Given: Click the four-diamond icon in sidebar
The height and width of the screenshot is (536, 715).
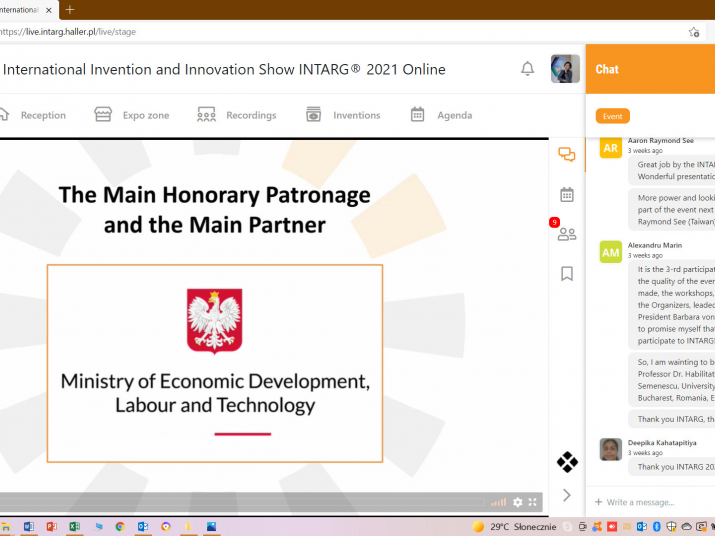Looking at the screenshot, I should (567, 462).
